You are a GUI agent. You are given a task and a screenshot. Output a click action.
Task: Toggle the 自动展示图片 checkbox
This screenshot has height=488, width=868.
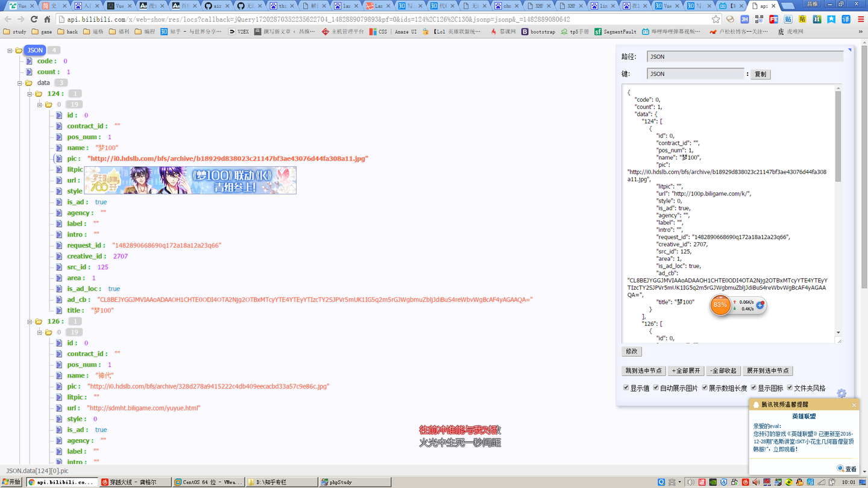tap(656, 387)
